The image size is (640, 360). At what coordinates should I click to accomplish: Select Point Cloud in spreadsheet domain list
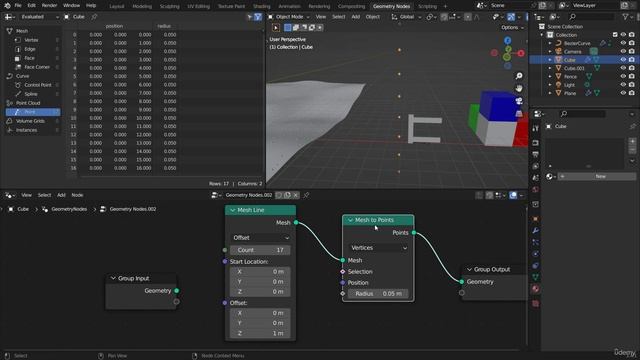pos(28,103)
